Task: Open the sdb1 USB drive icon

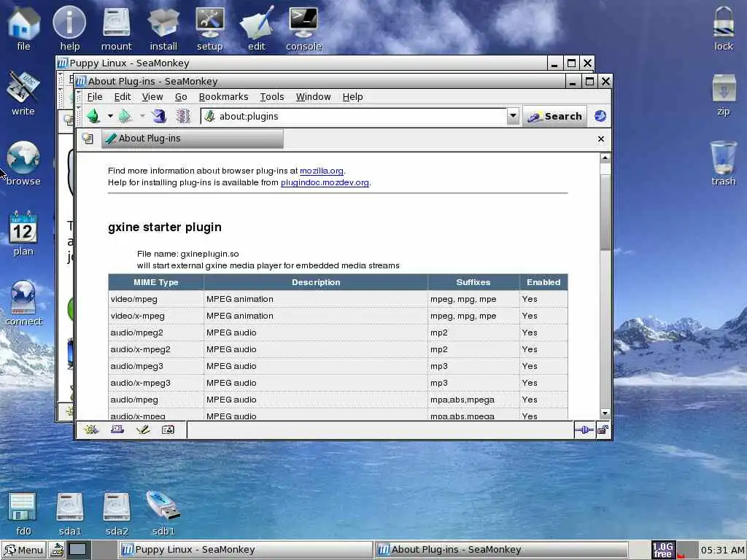Action: click(x=163, y=514)
